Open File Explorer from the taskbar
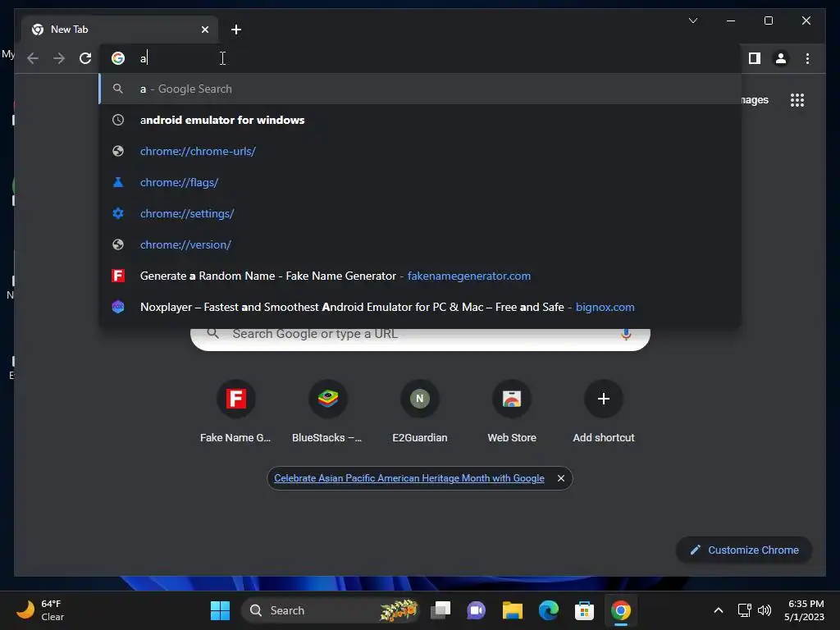 [512, 610]
